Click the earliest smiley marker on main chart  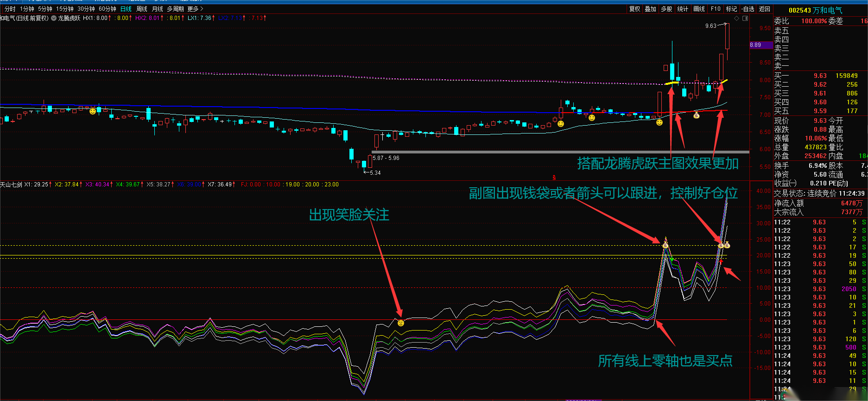(93, 111)
